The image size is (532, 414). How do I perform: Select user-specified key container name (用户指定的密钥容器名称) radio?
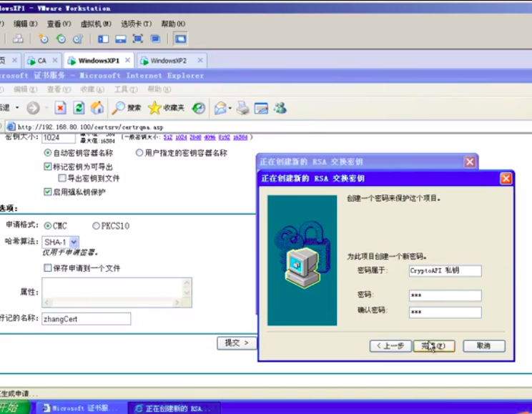point(139,153)
